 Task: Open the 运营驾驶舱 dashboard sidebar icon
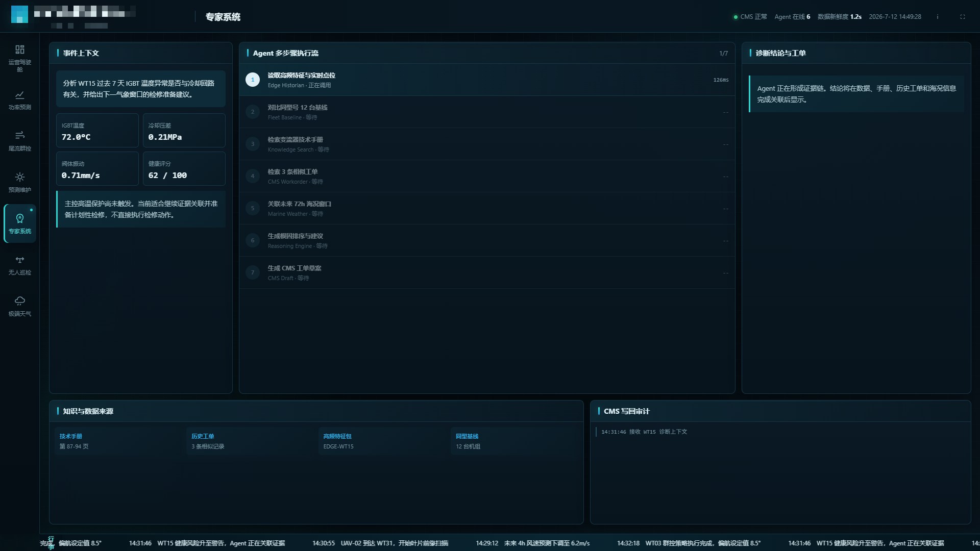click(19, 49)
